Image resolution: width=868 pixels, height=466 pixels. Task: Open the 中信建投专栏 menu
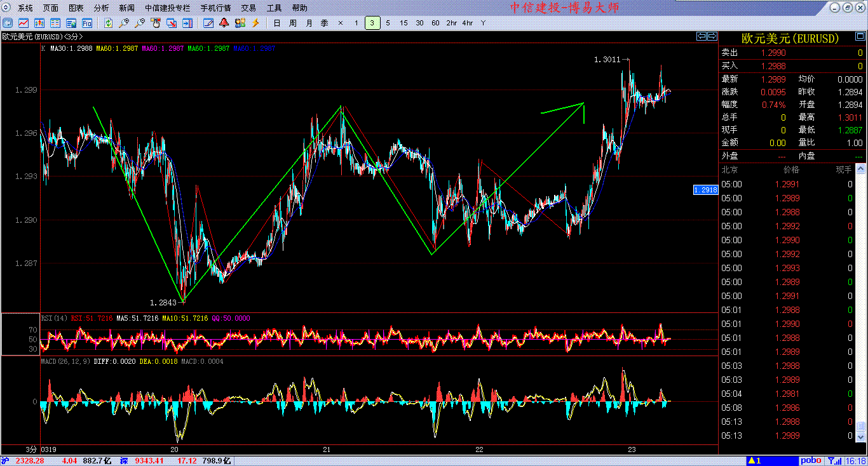(167, 8)
